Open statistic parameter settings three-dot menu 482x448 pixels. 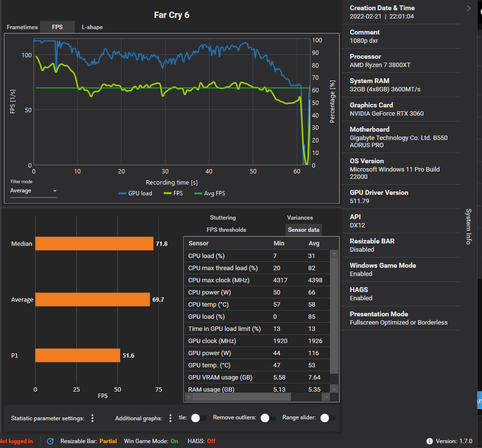click(92, 418)
